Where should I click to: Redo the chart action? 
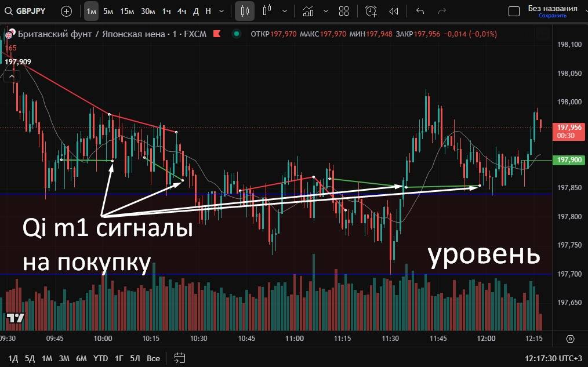(442, 11)
